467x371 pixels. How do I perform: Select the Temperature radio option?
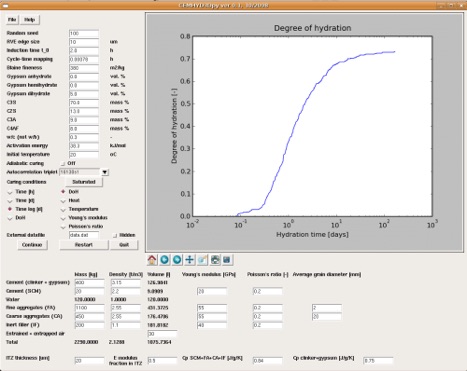[63, 209]
